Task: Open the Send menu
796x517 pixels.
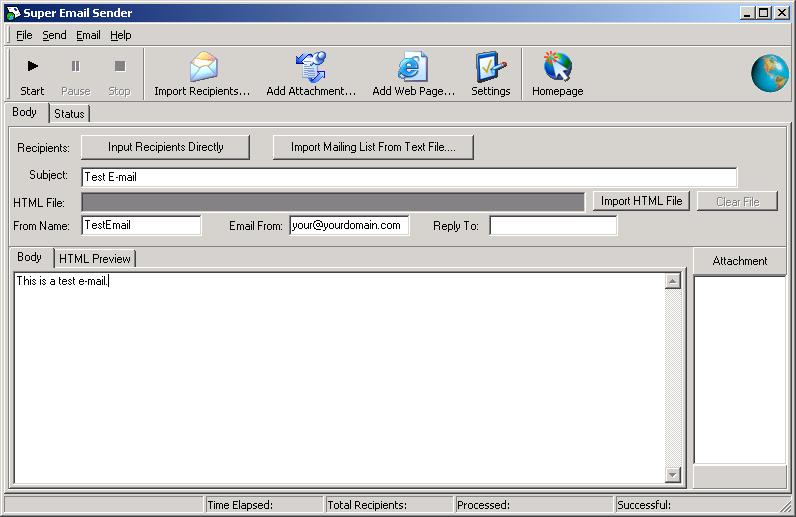Action: coord(54,35)
